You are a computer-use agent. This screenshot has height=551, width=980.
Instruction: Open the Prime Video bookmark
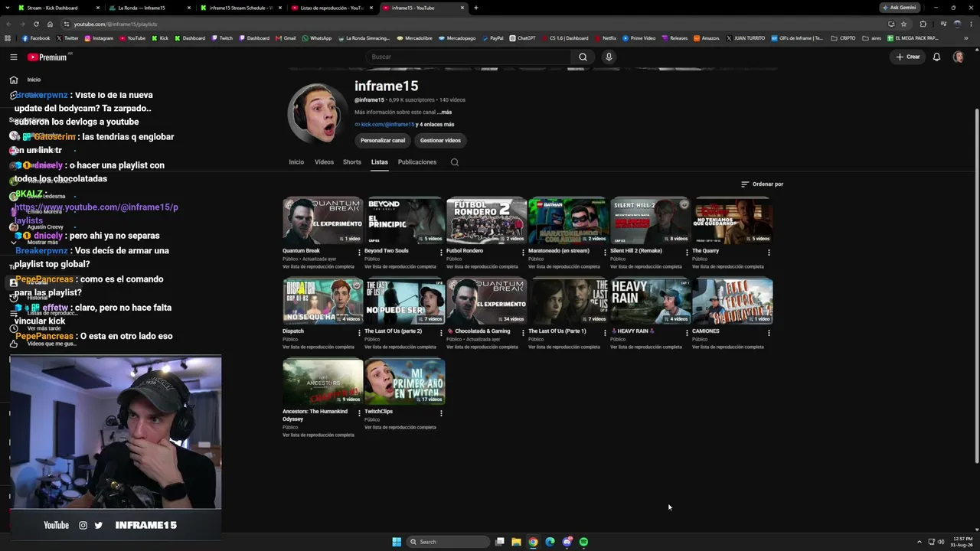click(x=639, y=38)
